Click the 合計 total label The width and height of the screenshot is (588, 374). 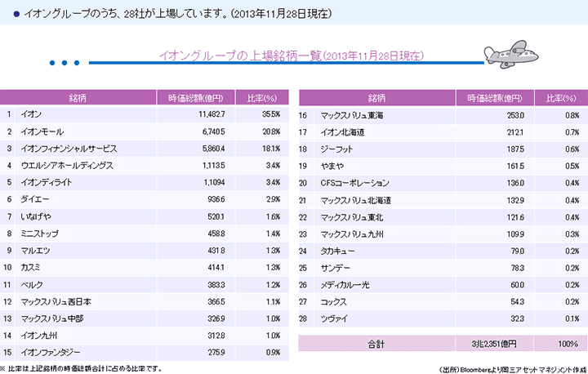[376, 344]
